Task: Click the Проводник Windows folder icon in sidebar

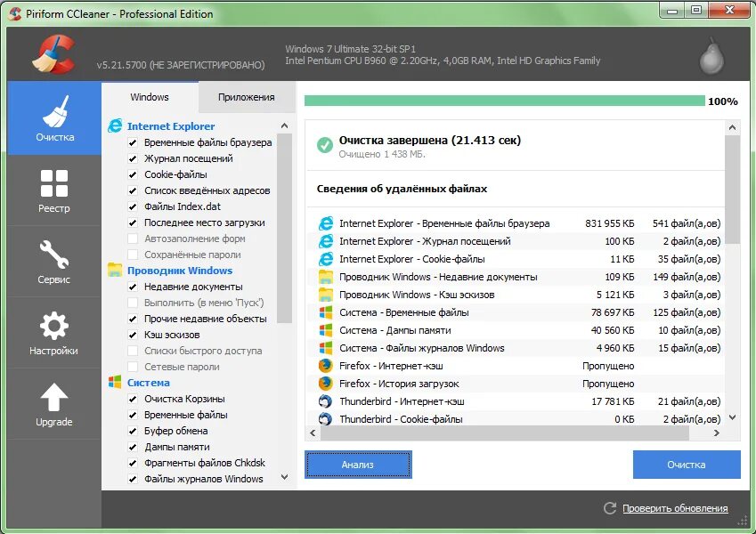Action: coord(115,270)
